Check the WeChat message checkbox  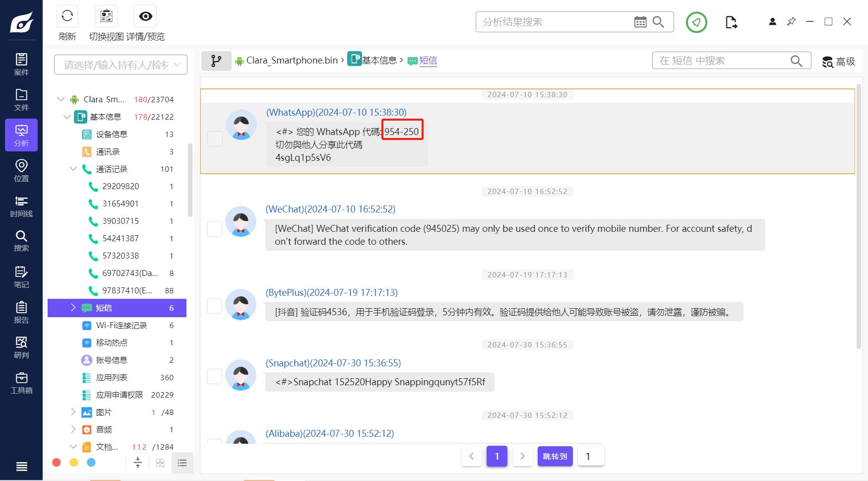[x=214, y=229]
